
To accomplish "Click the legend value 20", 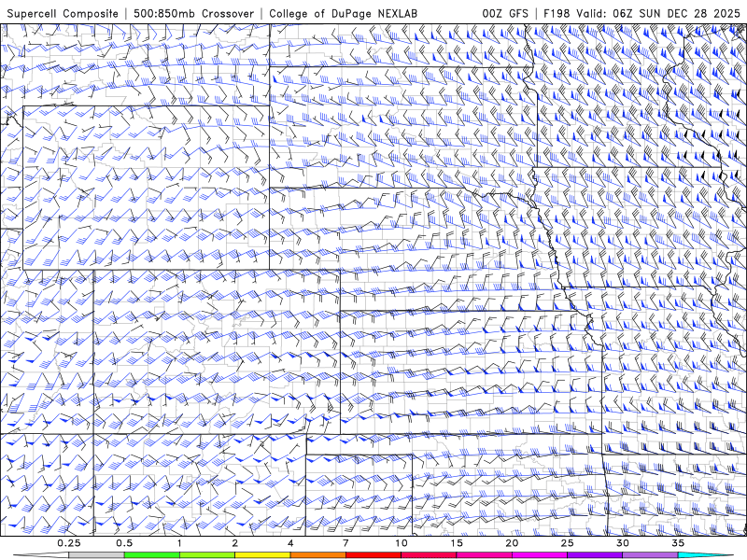I will [512, 543].
